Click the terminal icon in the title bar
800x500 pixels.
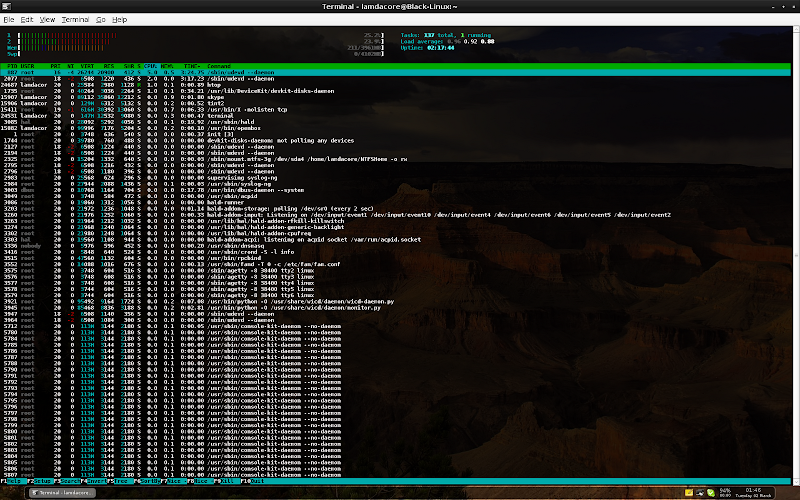click(x=8, y=6)
